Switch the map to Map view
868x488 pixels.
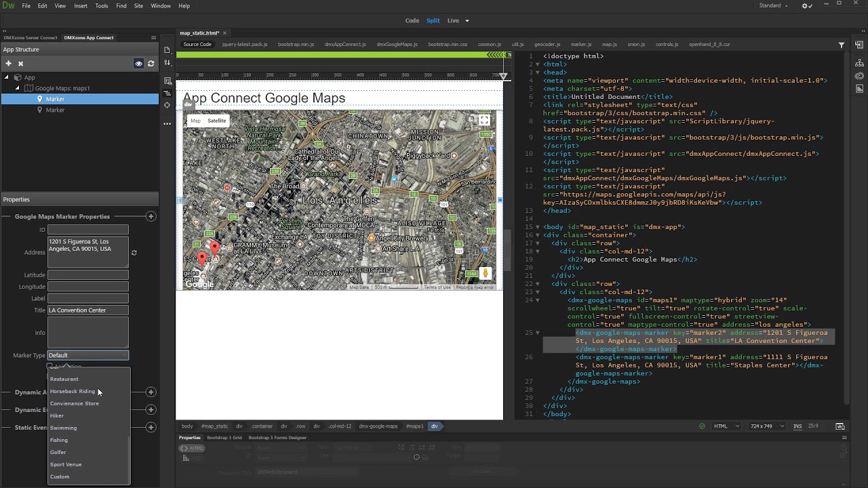(195, 121)
